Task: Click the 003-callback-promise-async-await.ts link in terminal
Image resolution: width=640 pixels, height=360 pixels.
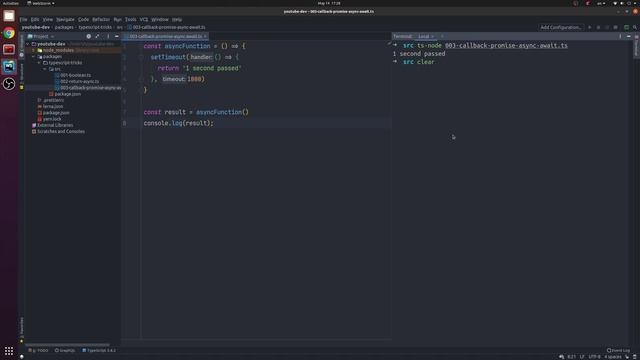Action: [506, 46]
